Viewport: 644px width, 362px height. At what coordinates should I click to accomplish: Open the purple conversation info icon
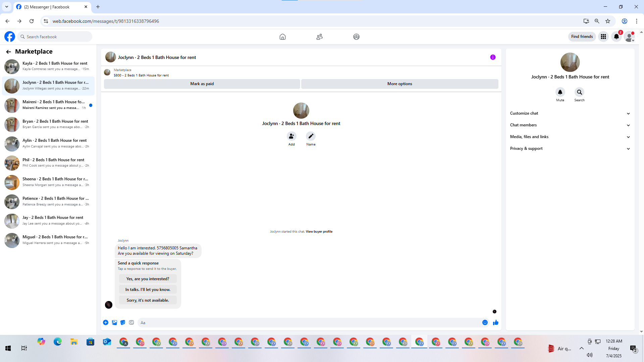(x=493, y=57)
